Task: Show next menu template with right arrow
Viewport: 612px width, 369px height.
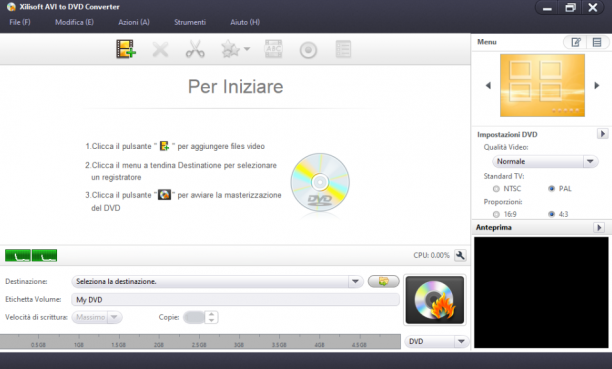Action: point(596,86)
